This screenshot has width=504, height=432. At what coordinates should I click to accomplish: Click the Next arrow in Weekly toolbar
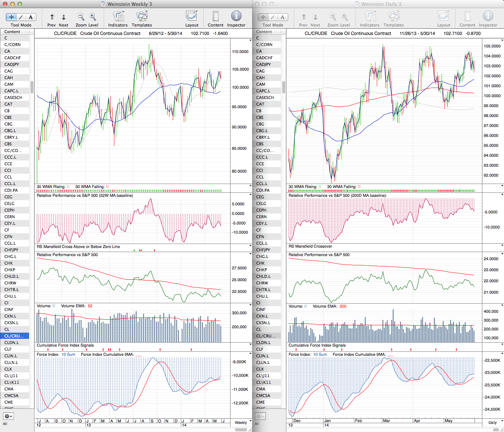[x=64, y=17]
